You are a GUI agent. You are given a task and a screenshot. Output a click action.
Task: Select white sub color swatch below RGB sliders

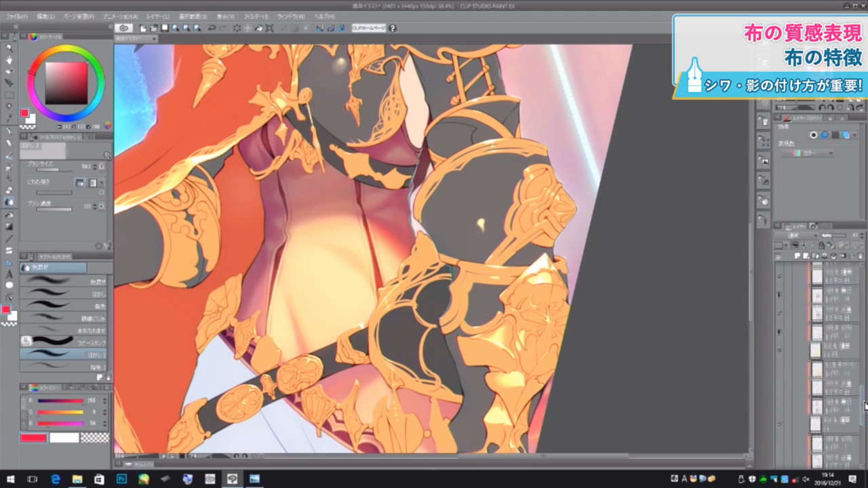click(64, 438)
